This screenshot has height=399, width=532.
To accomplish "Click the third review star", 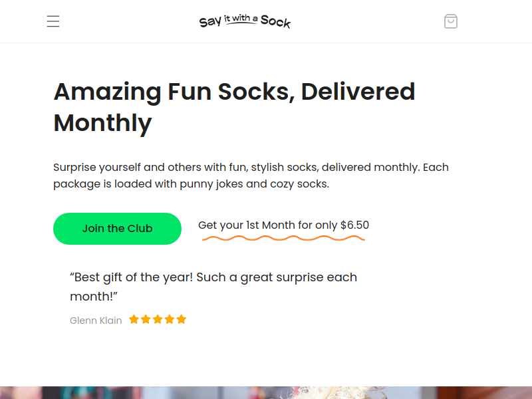I will click(158, 320).
